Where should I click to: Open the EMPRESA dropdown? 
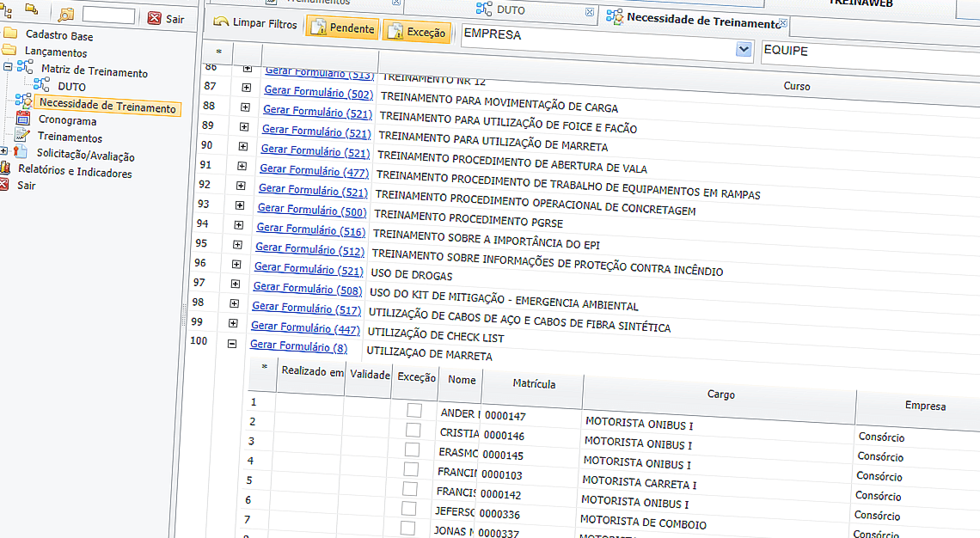(x=742, y=49)
